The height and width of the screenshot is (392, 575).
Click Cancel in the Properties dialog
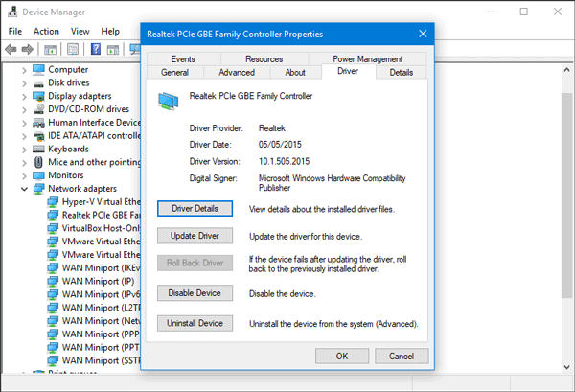coord(402,357)
